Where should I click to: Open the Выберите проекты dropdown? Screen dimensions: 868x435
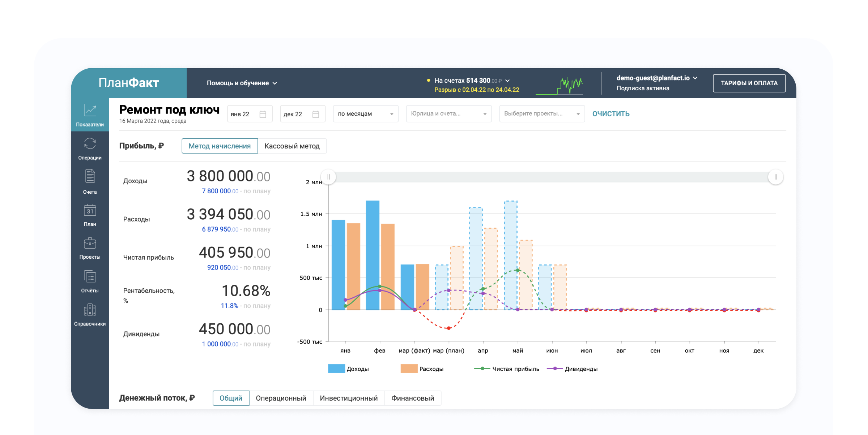[x=542, y=114]
